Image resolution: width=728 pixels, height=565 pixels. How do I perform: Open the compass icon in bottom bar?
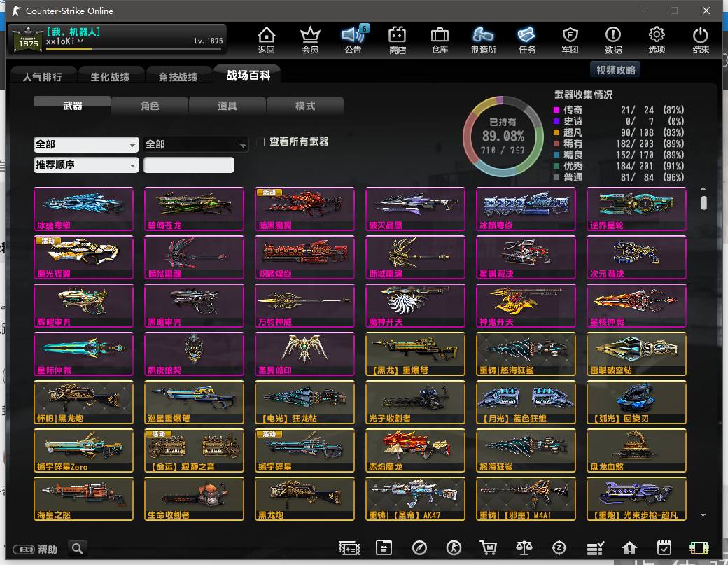(419, 548)
